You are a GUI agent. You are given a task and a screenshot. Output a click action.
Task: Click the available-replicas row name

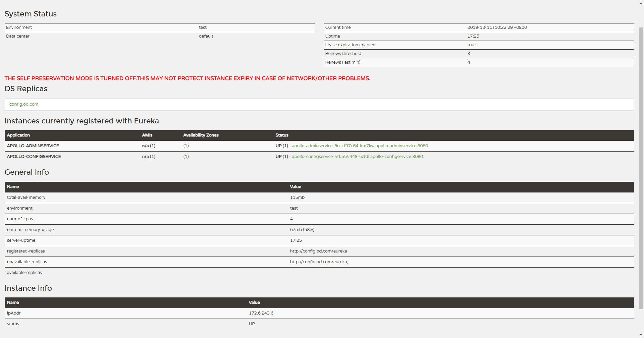24,273
